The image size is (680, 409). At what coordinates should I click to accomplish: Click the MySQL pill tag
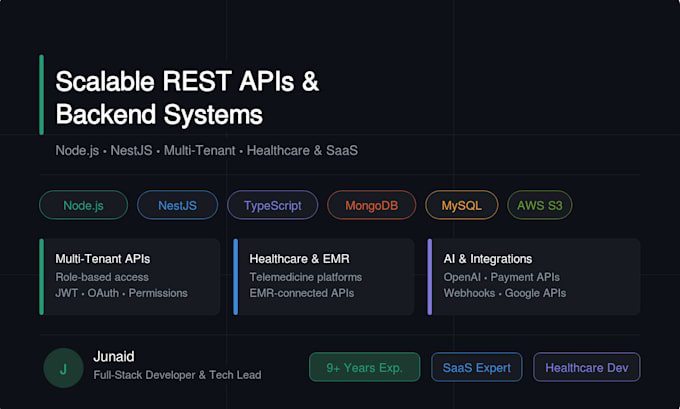461,205
